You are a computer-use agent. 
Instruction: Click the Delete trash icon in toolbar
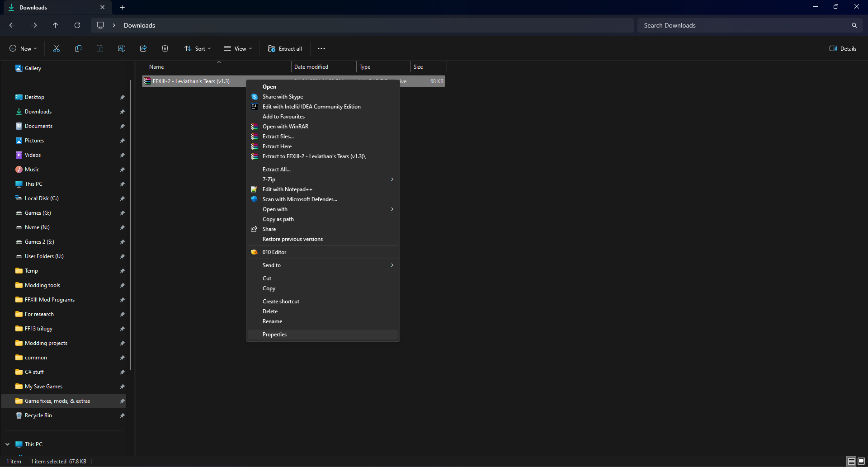[165, 48]
